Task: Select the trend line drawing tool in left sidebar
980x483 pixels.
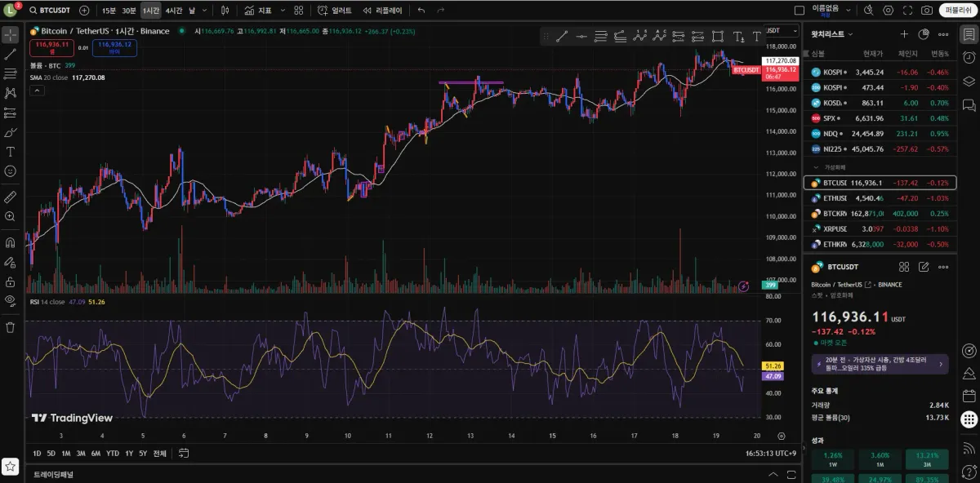Action: [x=11, y=54]
